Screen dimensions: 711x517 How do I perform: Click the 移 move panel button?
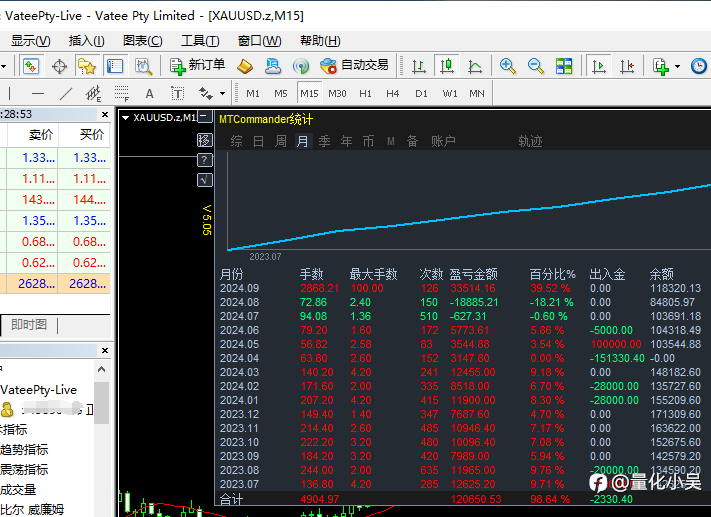[205, 140]
